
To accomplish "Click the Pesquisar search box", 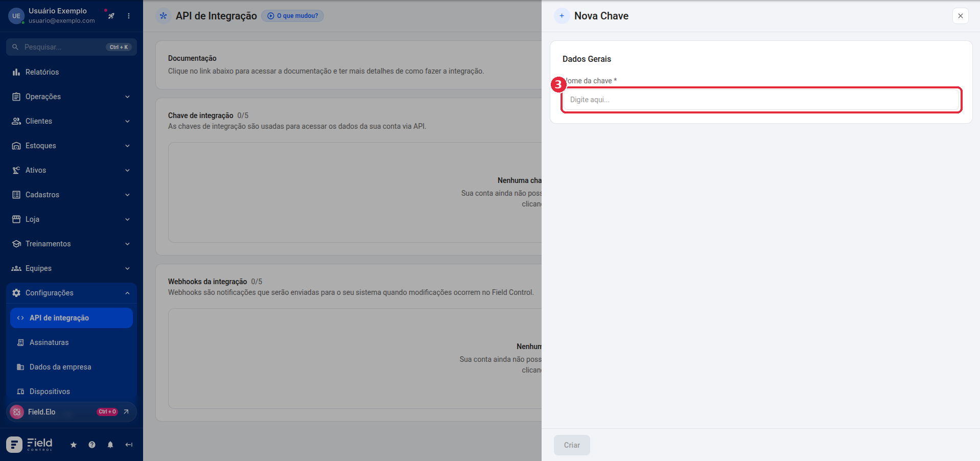I will click(x=72, y=47).
